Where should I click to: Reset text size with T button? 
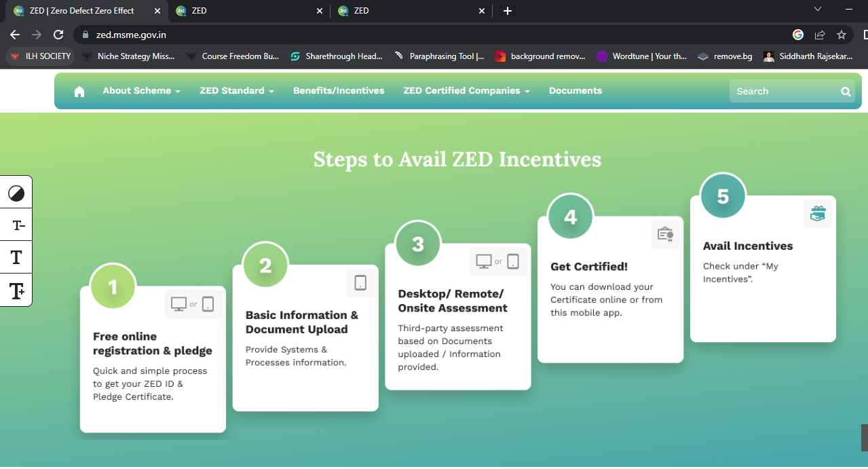pos(16,257)
